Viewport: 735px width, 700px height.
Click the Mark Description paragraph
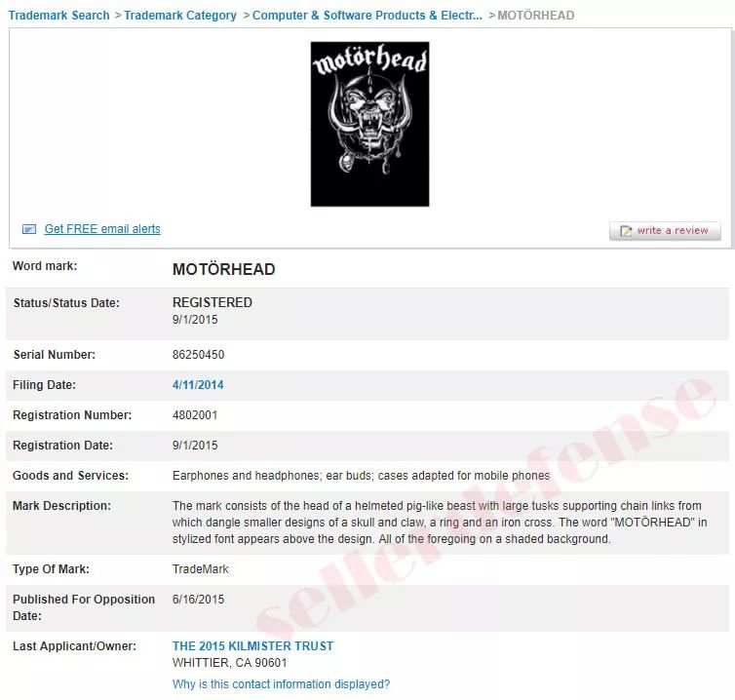[x=440, y=523]
